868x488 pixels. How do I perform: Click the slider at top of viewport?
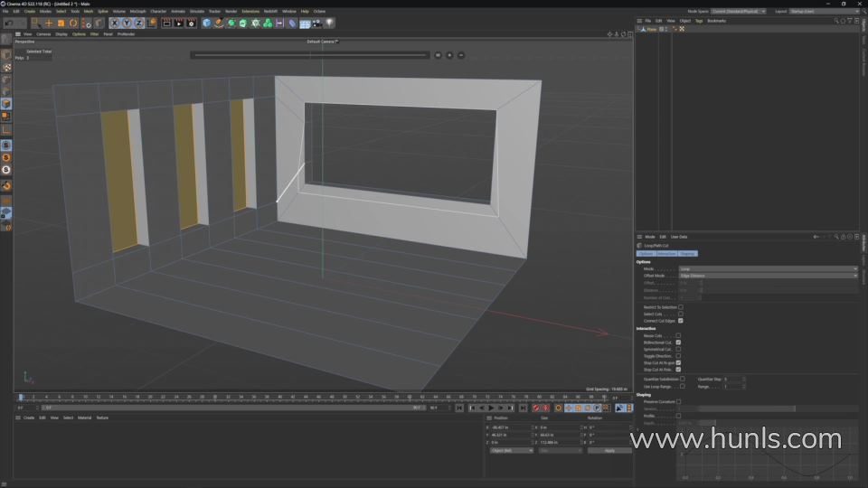tap(310, 55)
